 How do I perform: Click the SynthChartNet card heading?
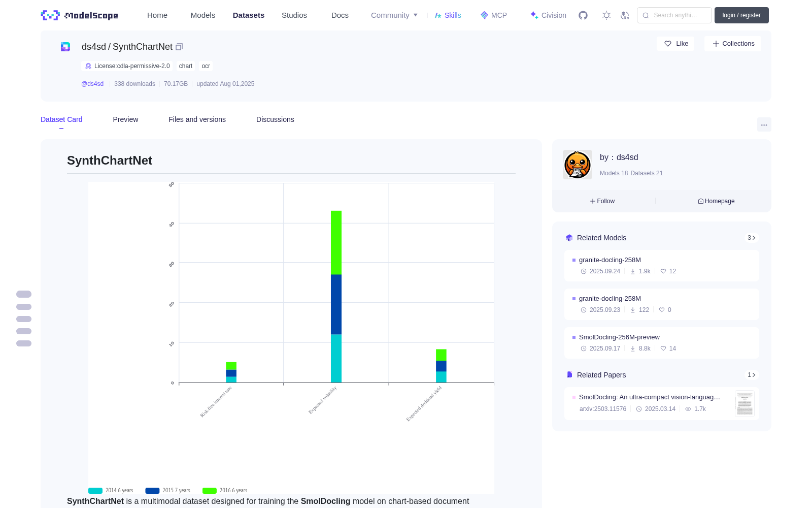pyautogui.click(x=110, y=161)
